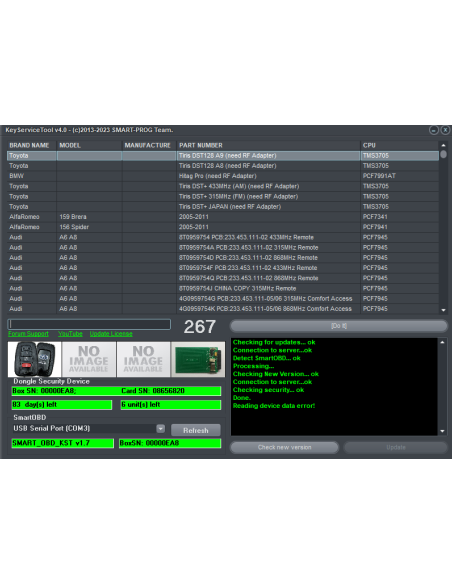
Task: Click the first NO IMAGE AVAILABLE placeholder
Action: pos(89,359)
